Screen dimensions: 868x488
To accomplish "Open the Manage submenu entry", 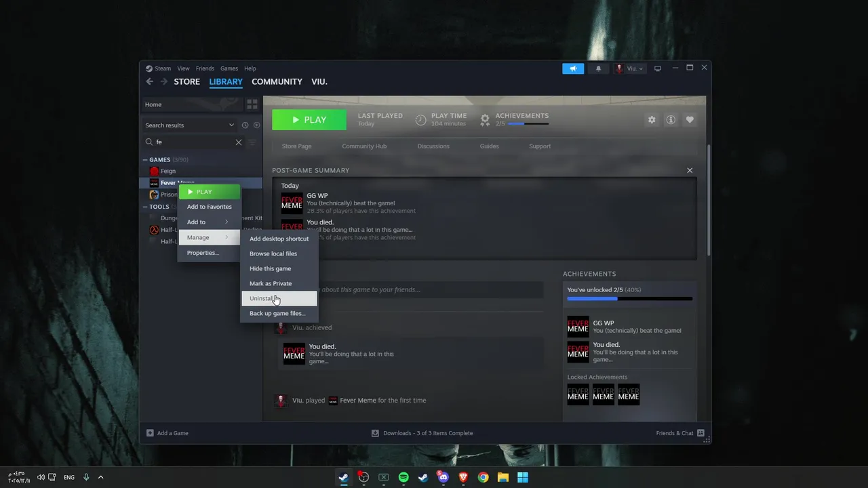I will (x=209, y=237).
